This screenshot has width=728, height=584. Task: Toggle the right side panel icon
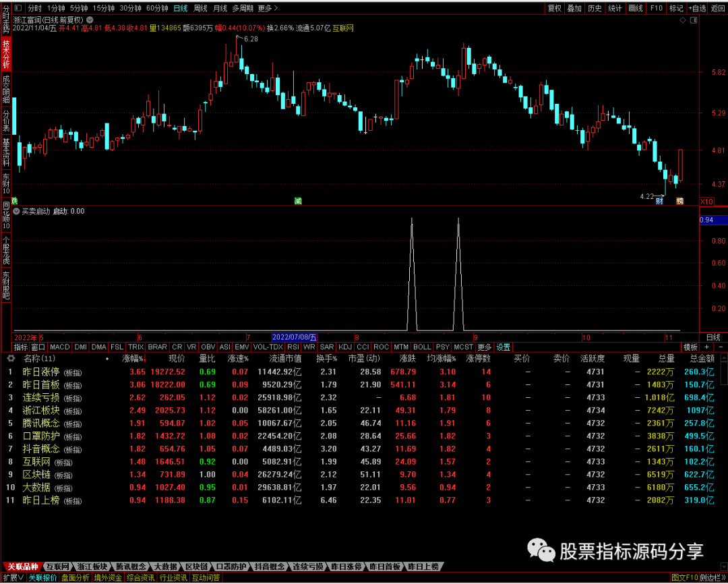coord(694,20)
